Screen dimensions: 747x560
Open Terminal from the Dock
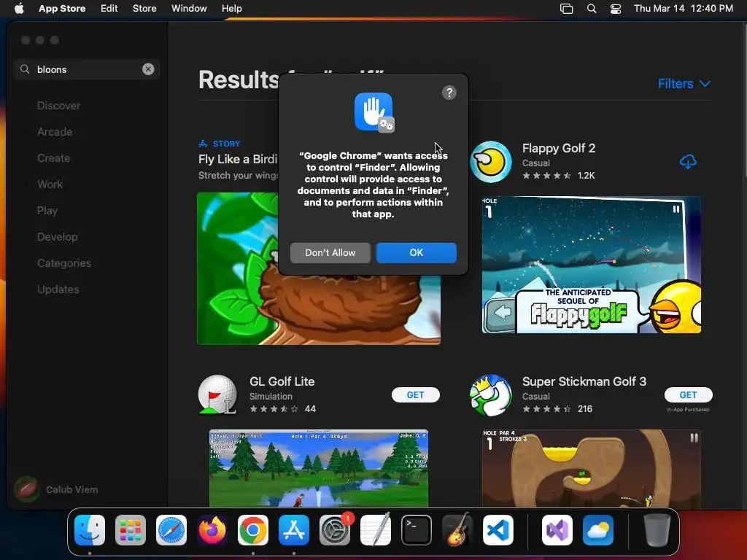(417, 530)
